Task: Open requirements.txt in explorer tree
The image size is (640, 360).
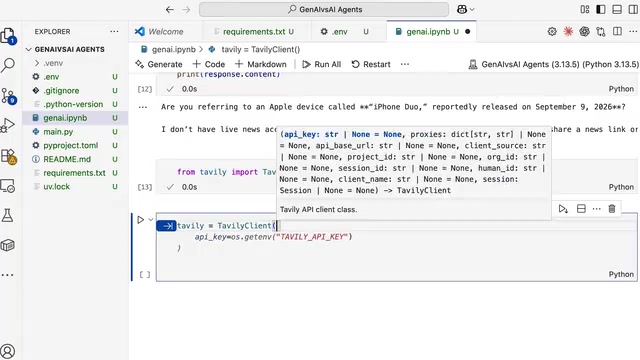Action: pyautogui.click(x=74, y=173)
